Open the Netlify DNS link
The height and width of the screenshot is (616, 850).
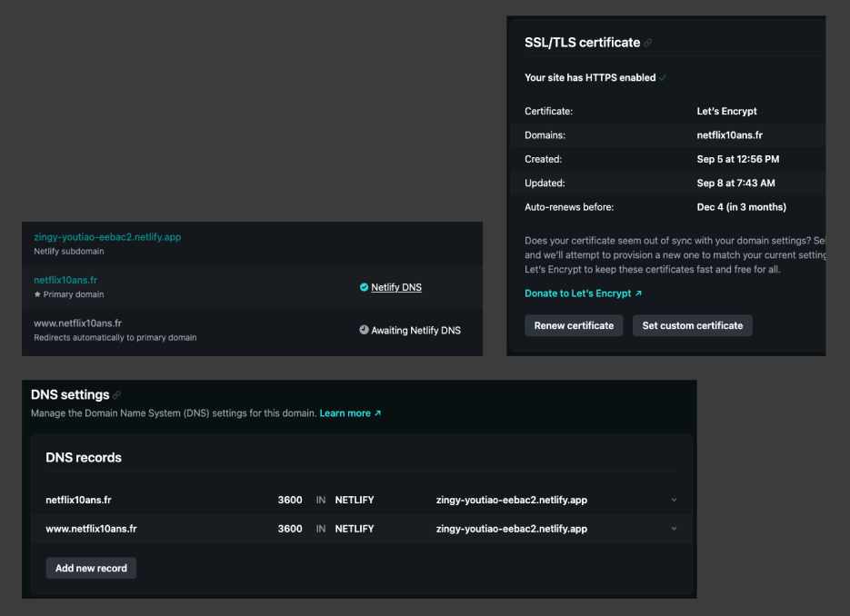click(x=397, y=287)
